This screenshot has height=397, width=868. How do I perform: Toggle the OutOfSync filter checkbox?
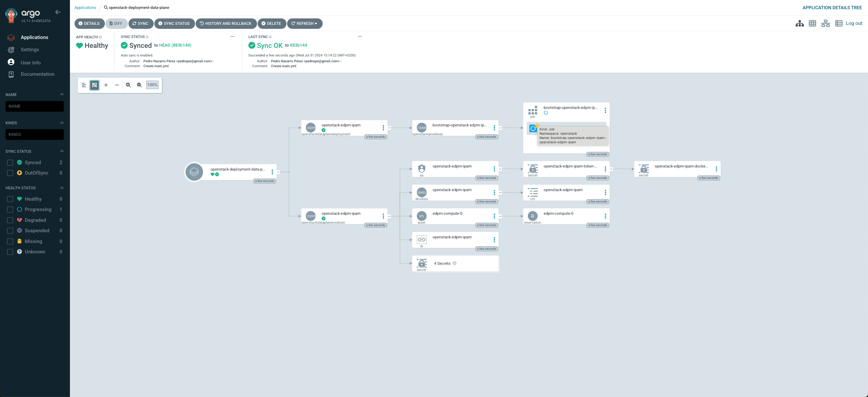10,173
